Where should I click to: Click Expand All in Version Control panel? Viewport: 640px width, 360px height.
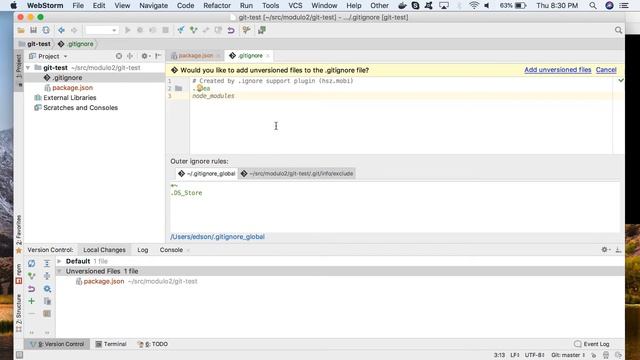47,264
